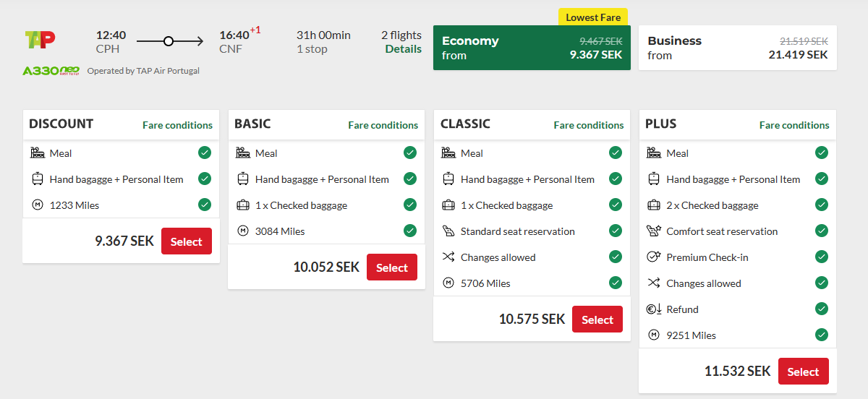Screen dimensions: 868x399
Task: Click the comfort seat reservation icon
Action: [x=654, y=231]
